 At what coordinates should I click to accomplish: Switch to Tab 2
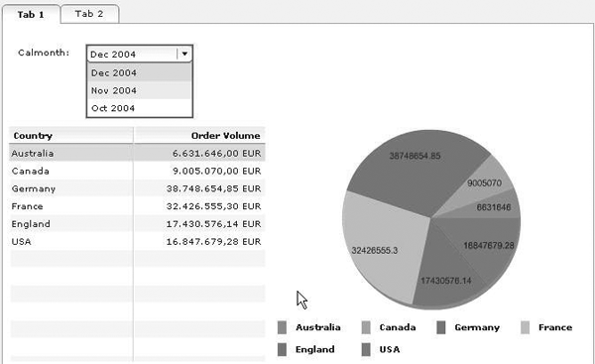[89, 14]
